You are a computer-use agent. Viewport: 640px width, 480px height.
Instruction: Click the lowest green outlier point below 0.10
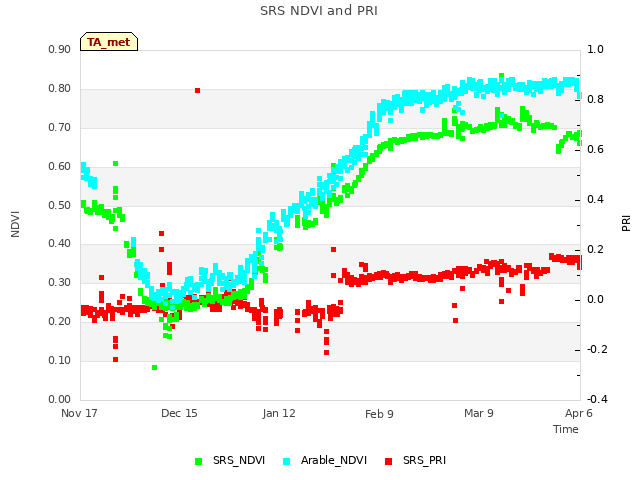click(x=154, y=368)
